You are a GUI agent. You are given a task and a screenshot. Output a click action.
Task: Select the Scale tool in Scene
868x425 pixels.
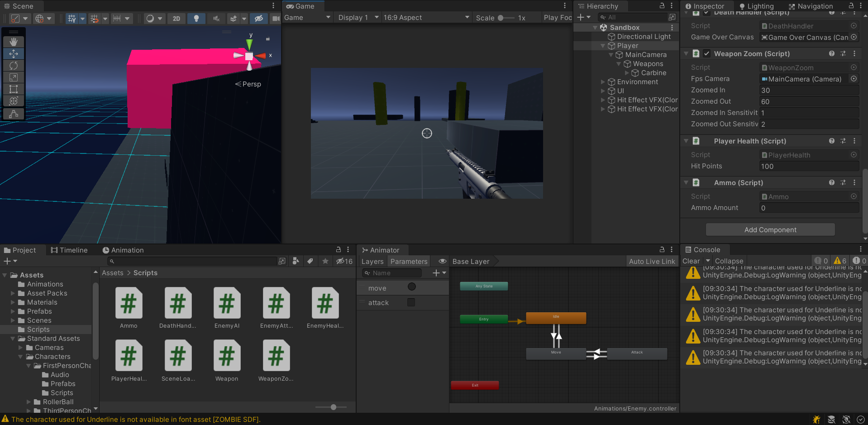tap(14, 77)
